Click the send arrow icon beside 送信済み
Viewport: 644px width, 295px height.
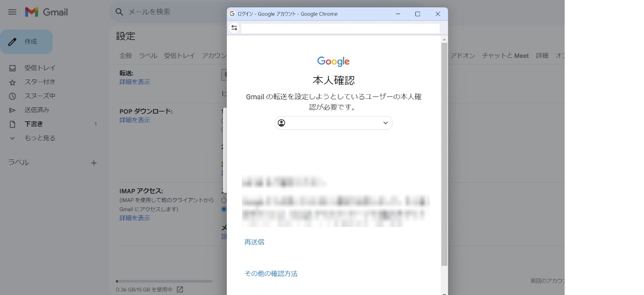12,110
